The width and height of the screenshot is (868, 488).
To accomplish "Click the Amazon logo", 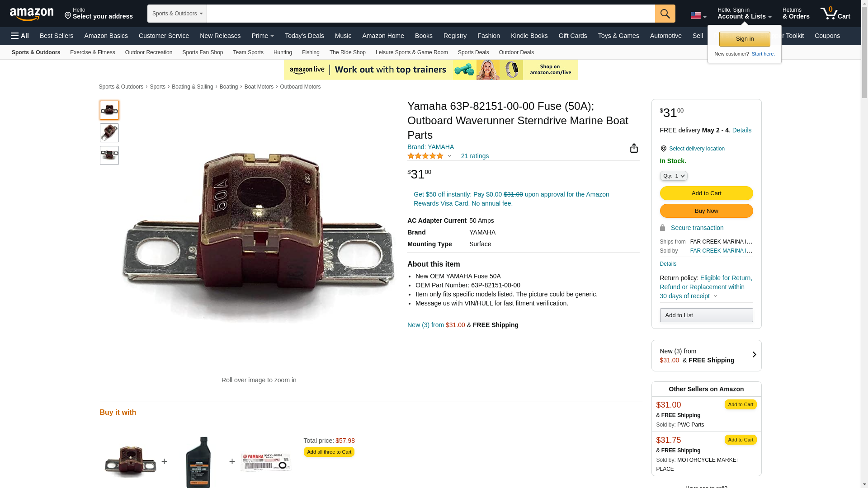I will [32, 14].
